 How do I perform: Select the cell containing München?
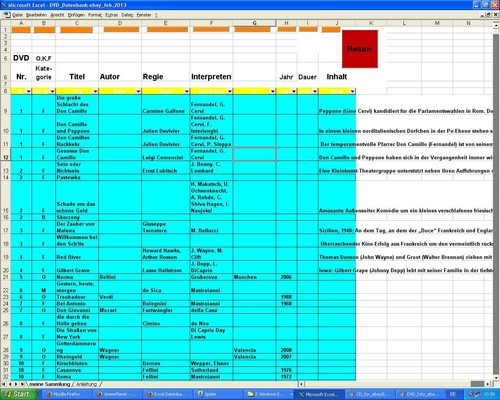[254, 277]
